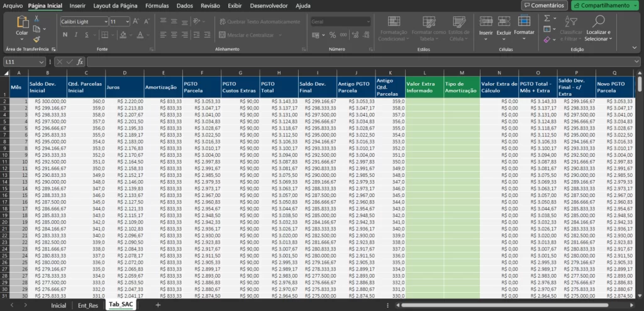Viewport: 644px width, 311px height.
Task: Open the Revisão ribbon tab
Action: (x=210, y=6)
